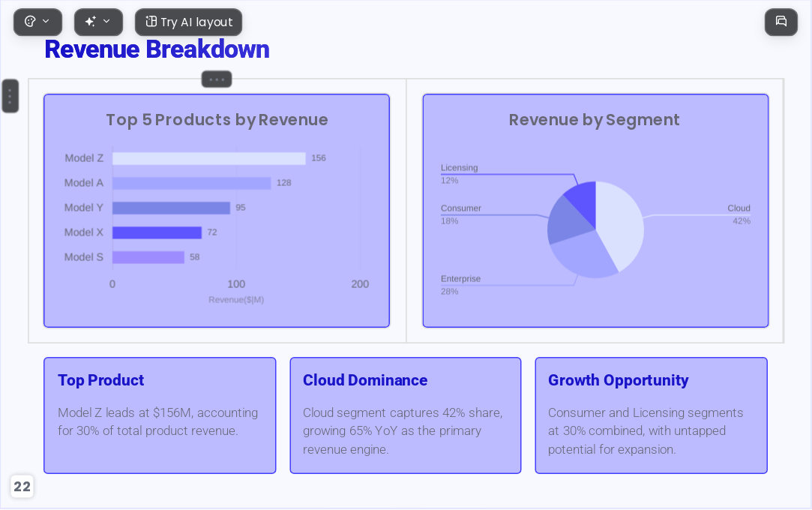
Task: Click the Growth Opportunity card text
Action: click(646, 430)
